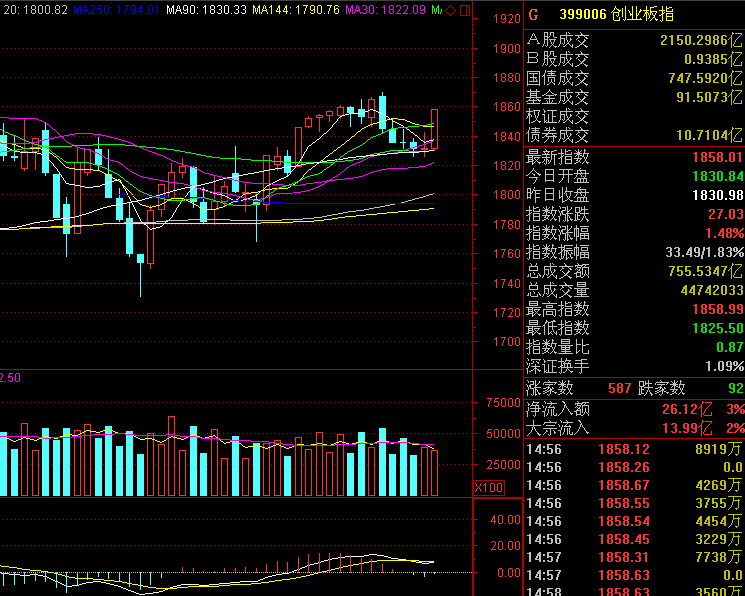The width and height of the screenshot is (745, 596).
Task: Click the red diamond icon above the chart
Action: pos(449,10)
